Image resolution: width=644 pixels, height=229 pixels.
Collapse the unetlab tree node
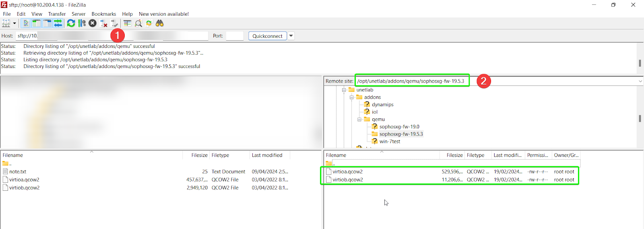pyautogui.click(x=344, y=90)
